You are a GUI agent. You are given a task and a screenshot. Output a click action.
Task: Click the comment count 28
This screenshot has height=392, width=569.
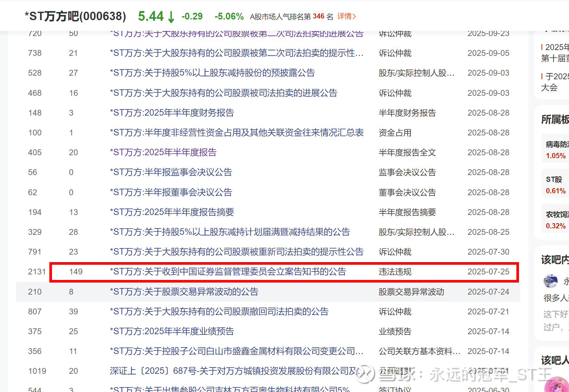[73, 232]
